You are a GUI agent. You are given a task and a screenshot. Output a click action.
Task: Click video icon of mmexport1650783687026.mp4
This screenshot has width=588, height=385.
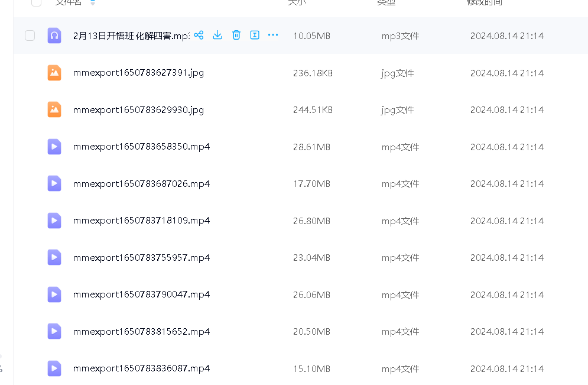(x=54, y=183)
